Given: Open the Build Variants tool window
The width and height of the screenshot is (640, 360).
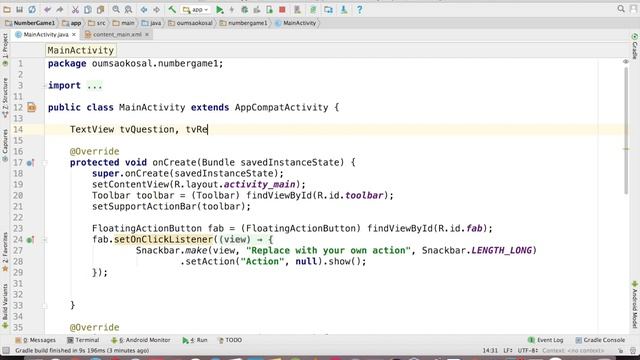Looking at the screenshot, I should coord(5,306).
